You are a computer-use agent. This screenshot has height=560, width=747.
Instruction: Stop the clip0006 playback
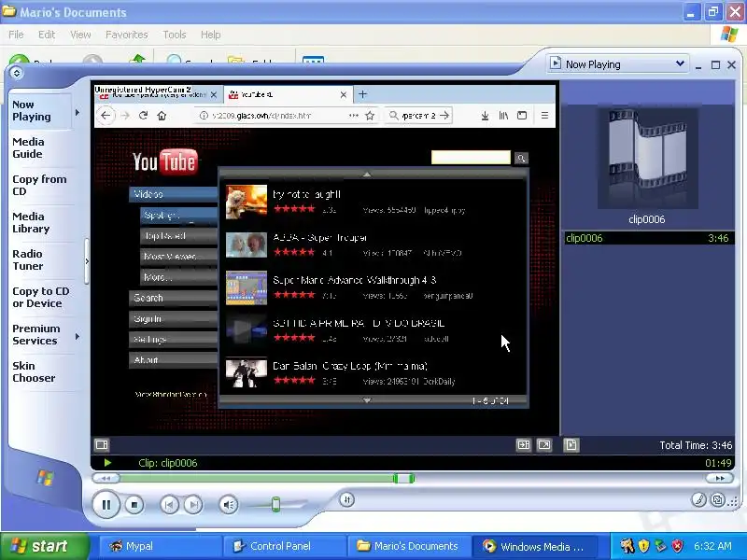point(134,505)
